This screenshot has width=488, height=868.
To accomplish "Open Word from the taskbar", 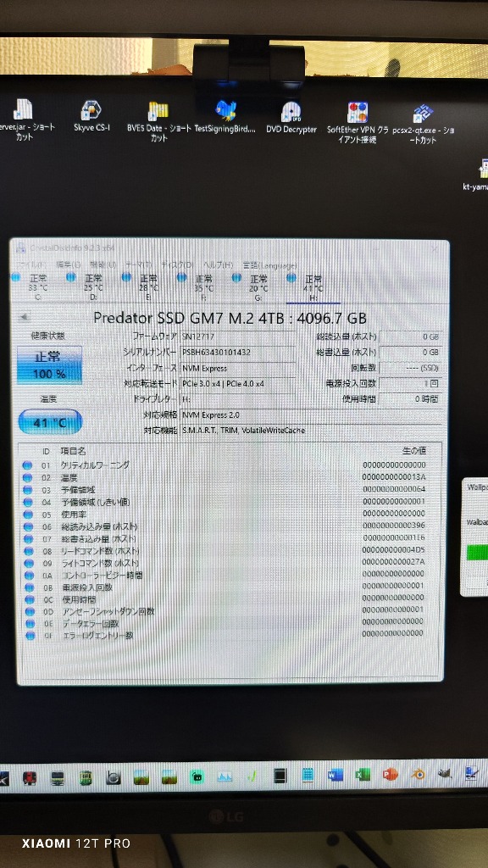I will [x=335, y=776].
